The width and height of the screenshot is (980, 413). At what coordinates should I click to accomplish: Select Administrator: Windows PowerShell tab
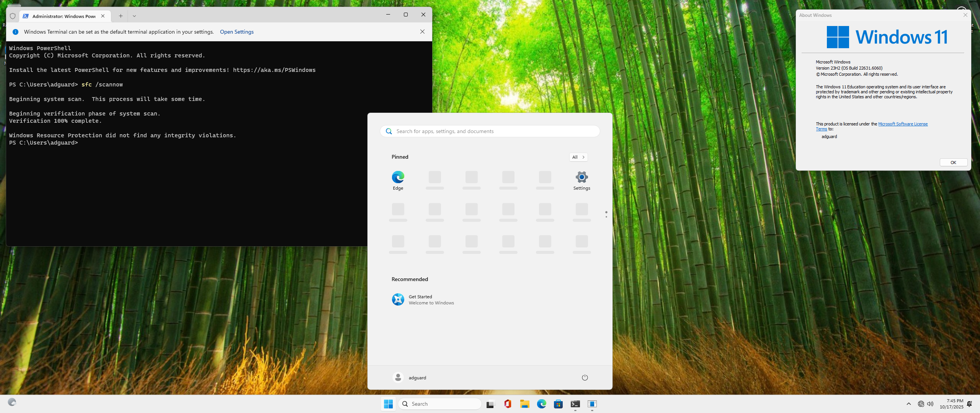64,16
